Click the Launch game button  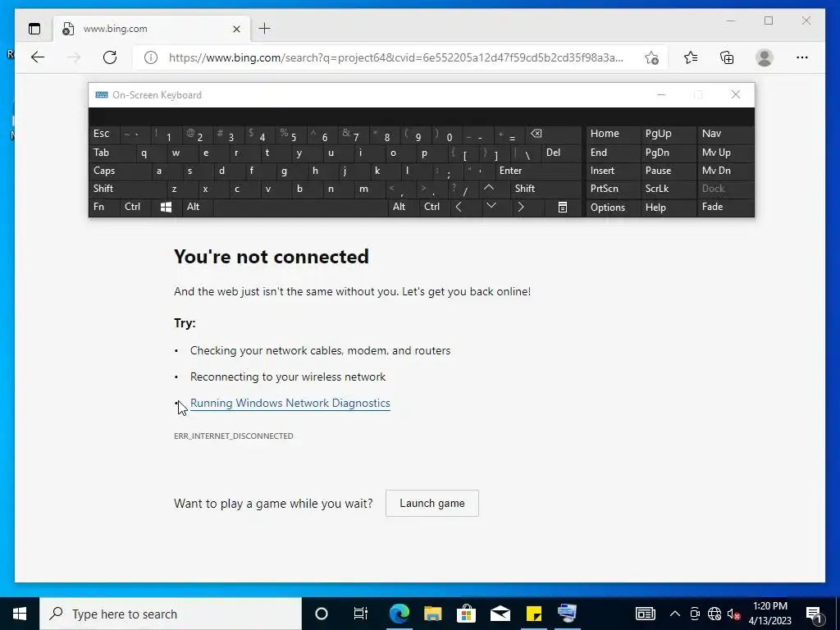(431, 503)
